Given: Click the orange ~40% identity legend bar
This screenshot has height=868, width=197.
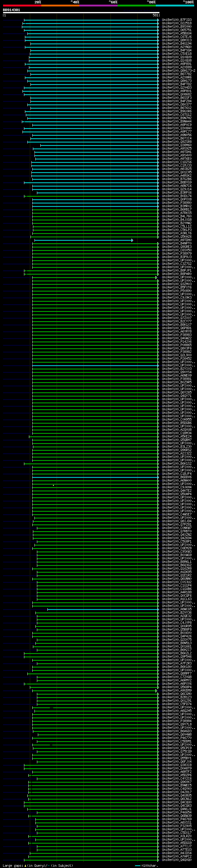Looking at the screenshot, I should click(60, 6).
